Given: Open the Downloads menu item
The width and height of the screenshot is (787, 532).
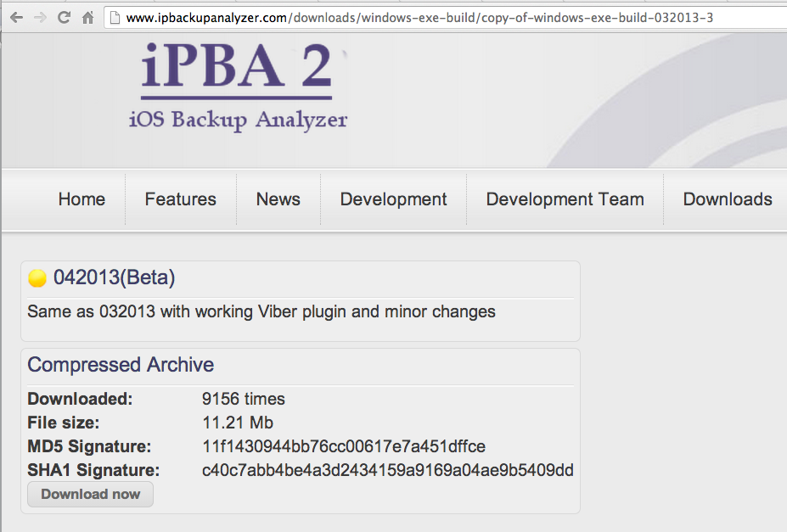Looking at the screenshot, I should [728, 199].
